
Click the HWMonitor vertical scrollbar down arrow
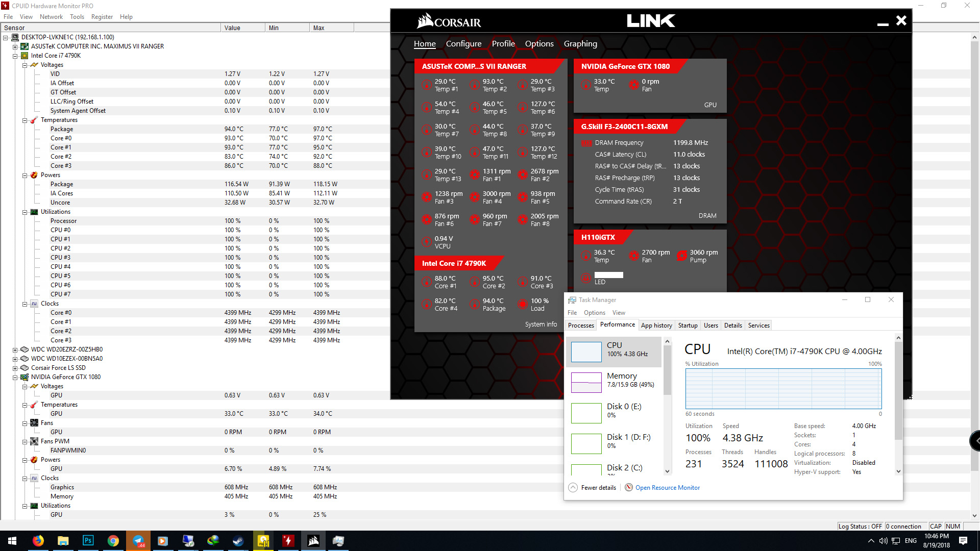click(975, 516)
